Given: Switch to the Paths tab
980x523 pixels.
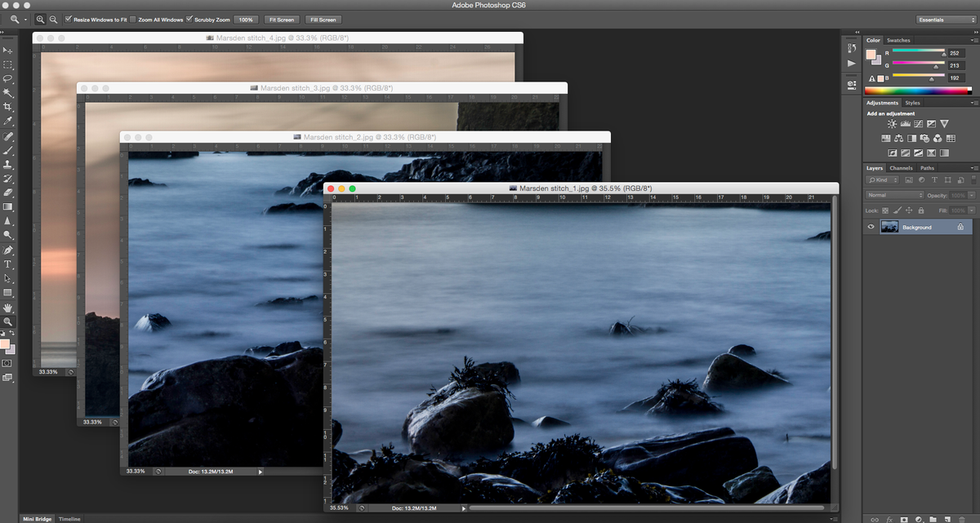Looking at the screenshot, I should (927, 168).
